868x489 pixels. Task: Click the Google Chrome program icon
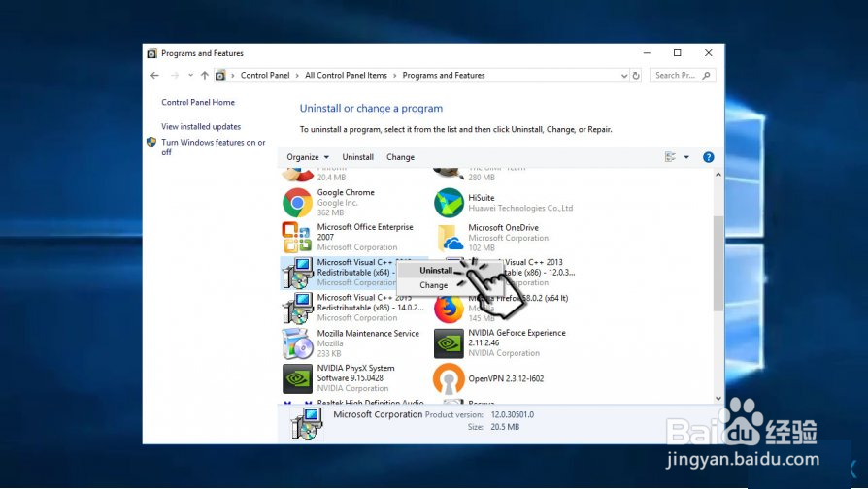(x=297, y=203)
